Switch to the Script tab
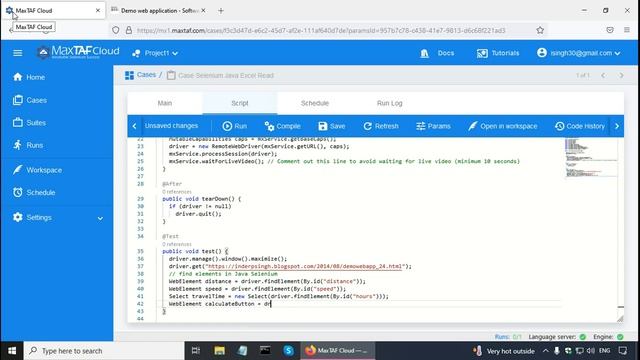The height and width of the screenshot is (360, 640). tap(240, 103)
